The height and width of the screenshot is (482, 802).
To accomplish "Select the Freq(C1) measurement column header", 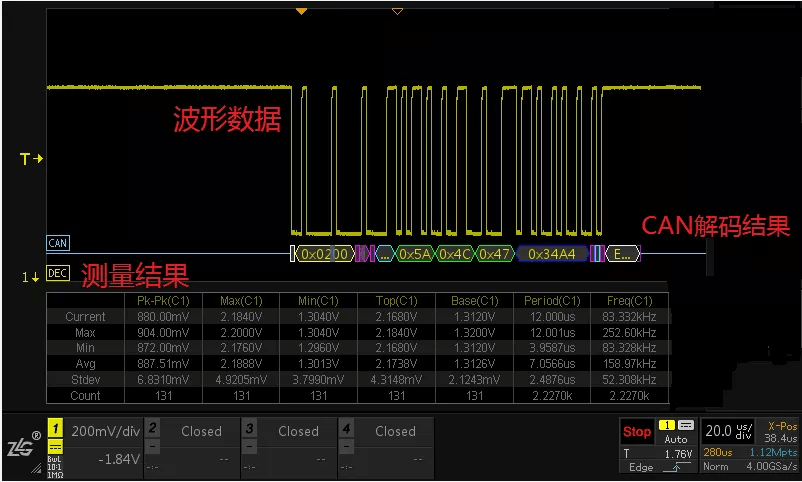I will [629, 300].
